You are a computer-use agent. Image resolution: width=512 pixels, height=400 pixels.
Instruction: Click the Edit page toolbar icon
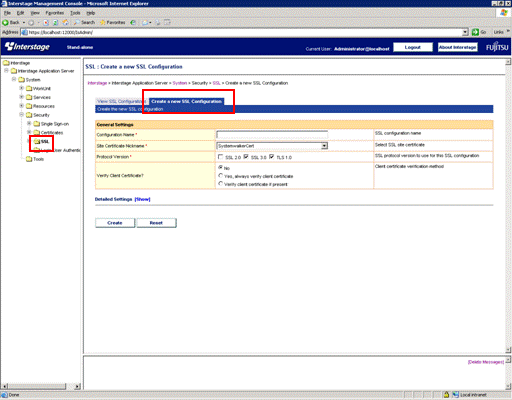click(167, 23)
